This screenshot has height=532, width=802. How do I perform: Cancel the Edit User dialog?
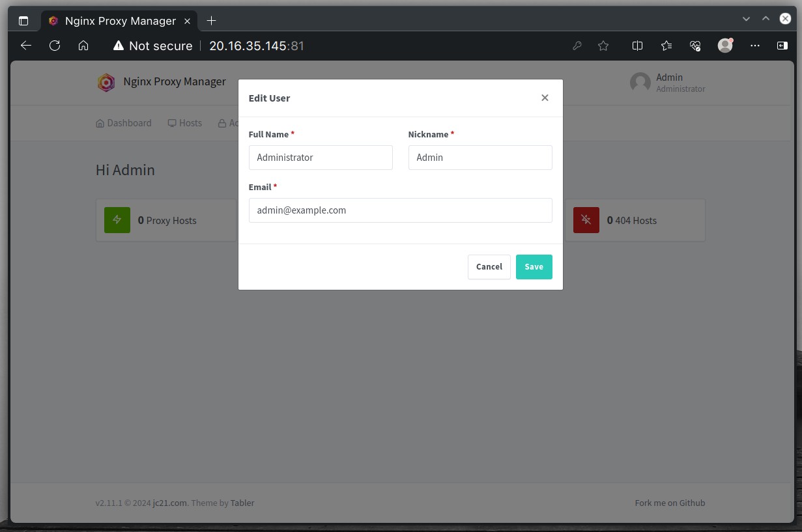(489, 267)
